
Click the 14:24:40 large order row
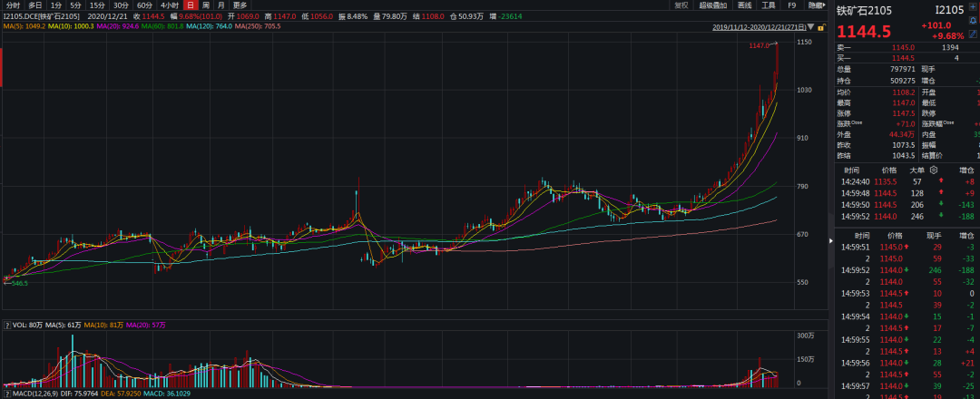tap(906, 181)
